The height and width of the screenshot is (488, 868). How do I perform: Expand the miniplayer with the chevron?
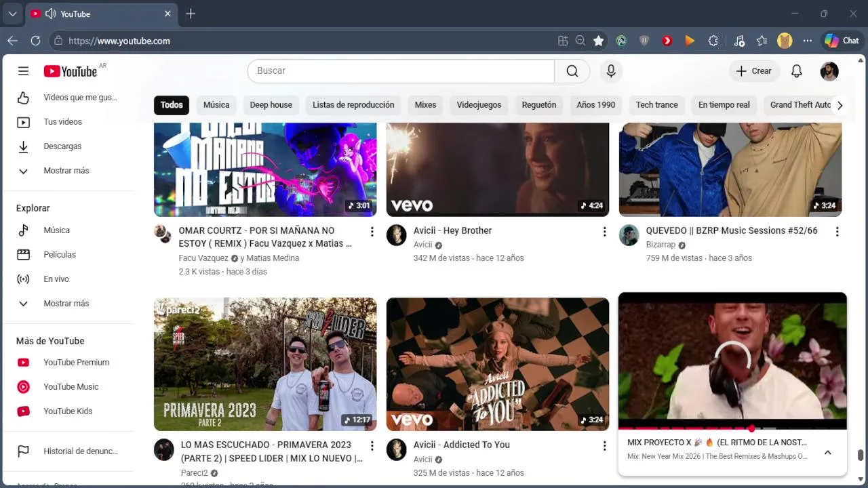pos(827,453)
